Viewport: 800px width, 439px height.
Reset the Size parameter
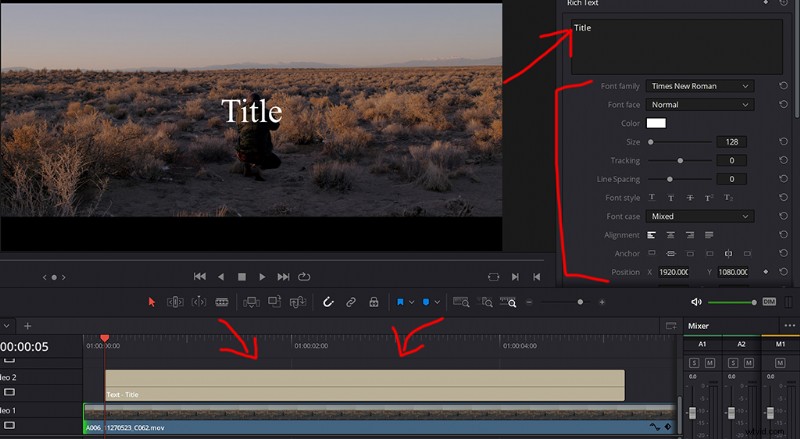783,141
